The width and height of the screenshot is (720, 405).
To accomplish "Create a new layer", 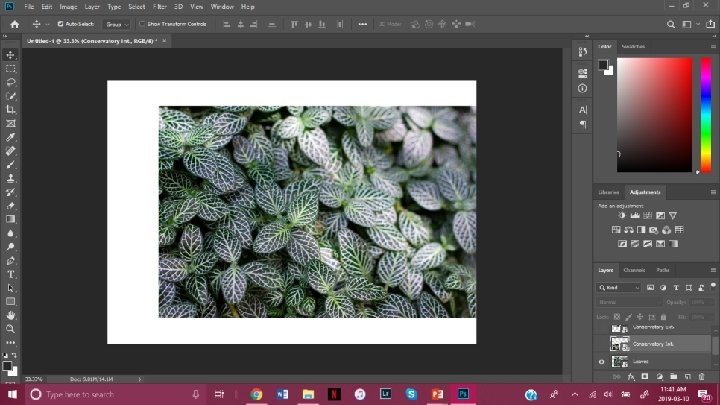I will pyautogui.click(x=687, y=377).
